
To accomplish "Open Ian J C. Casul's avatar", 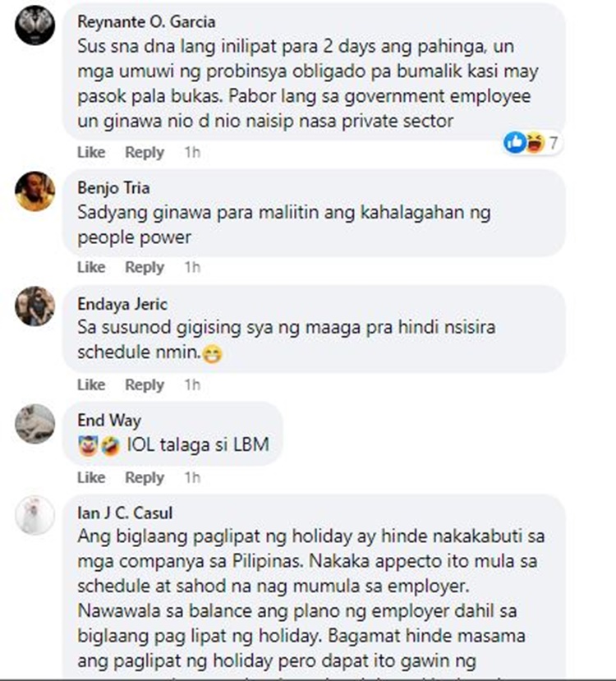I will 34,515.
